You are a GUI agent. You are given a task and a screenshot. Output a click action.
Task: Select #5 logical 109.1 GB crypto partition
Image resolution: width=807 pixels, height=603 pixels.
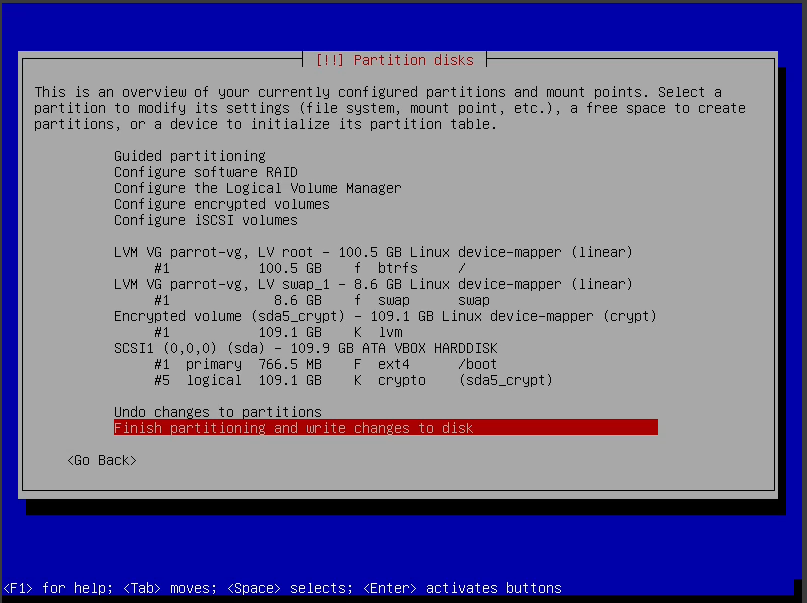tap(353, 380)
